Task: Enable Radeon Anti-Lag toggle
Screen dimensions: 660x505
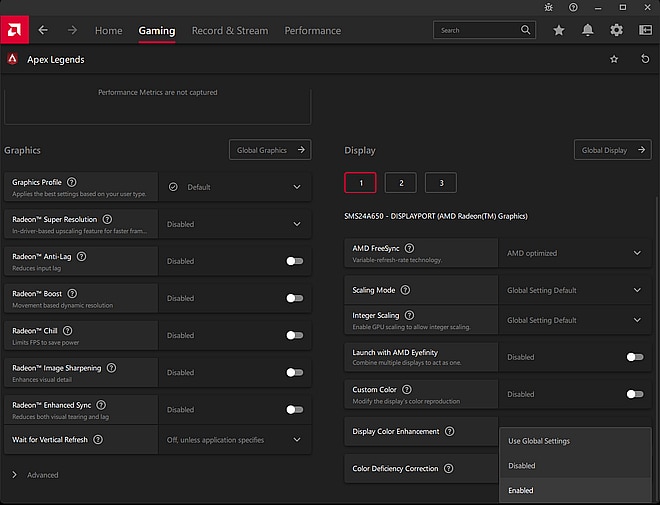Action: [x=295, y=261]
